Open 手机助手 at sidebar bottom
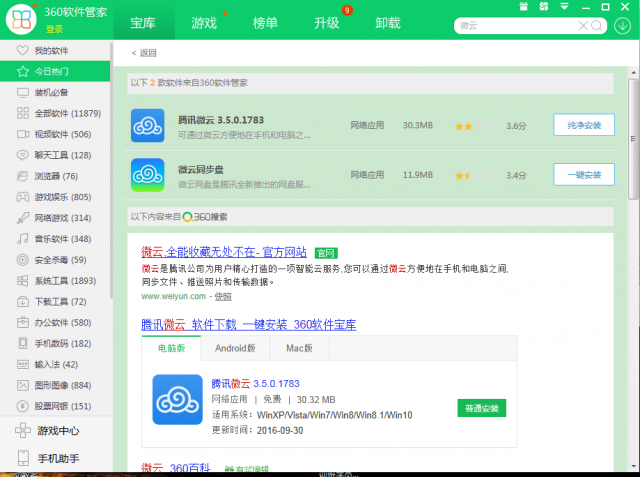The height and width of the screenshot is (477, 640). tap(56, 458)
